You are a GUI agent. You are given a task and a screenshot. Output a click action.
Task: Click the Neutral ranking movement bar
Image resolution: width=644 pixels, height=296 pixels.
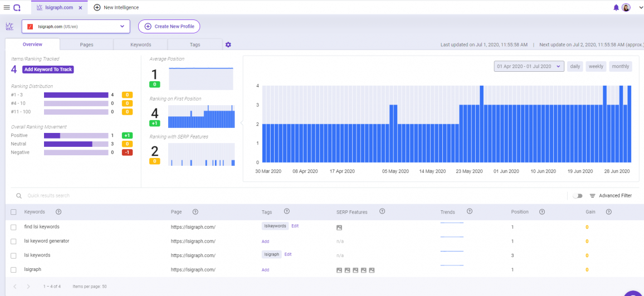coord(76,144)
